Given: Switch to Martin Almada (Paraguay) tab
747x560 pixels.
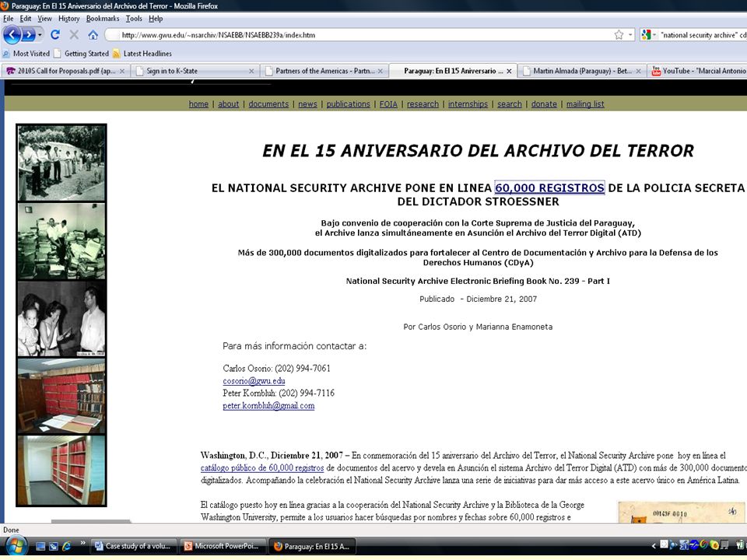Looking at the screenshot, I should click(582, 71).
